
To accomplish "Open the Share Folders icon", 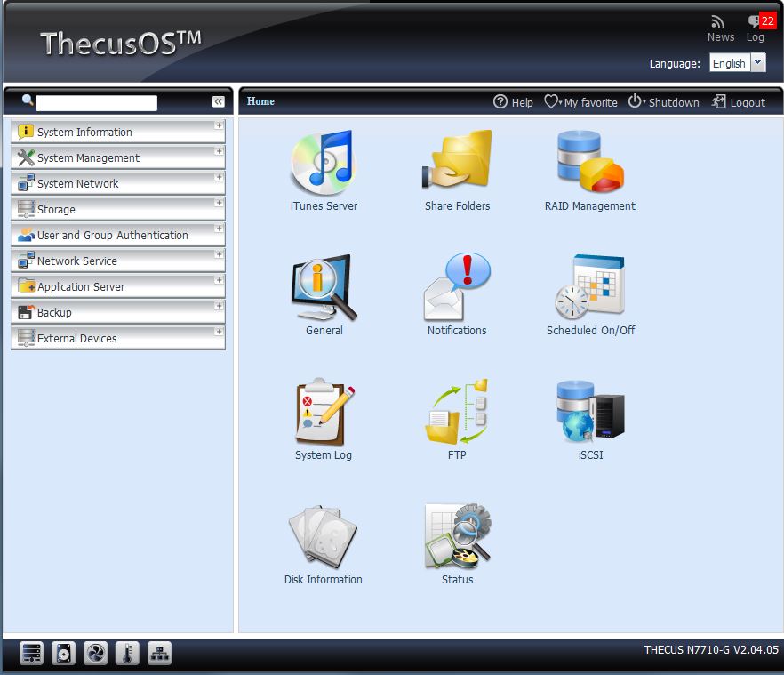I will coord(457,159).
